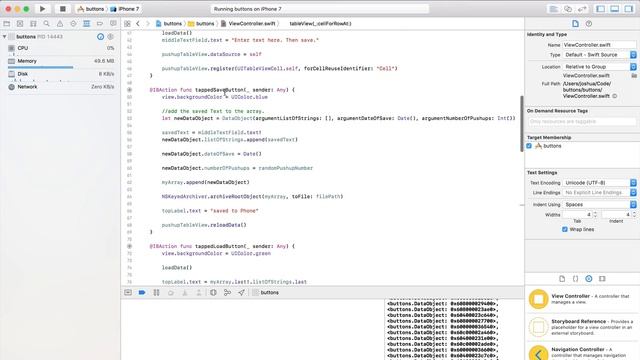Open Text Encoding dropdown Unicode UTF-8
The width and height of the screenshot is (640, 360).
pos(599,183)
